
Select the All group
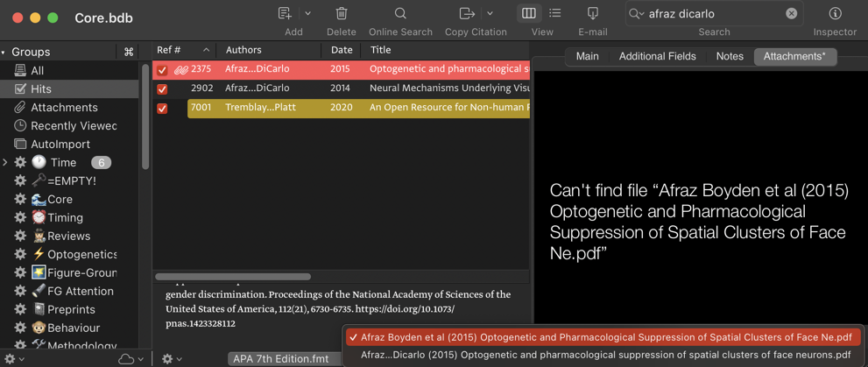click(69, 71)
